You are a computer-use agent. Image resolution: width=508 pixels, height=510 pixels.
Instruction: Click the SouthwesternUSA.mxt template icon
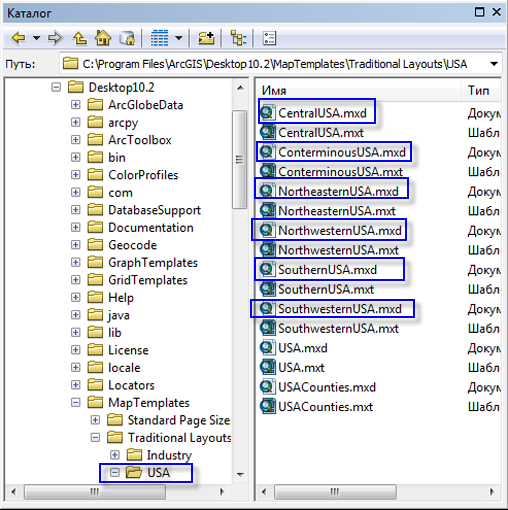268,328
